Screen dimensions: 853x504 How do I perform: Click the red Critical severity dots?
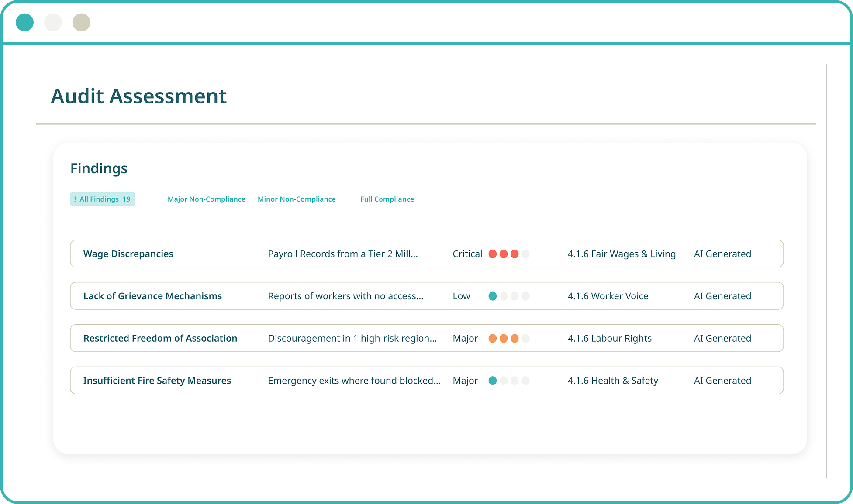point(504,254)
